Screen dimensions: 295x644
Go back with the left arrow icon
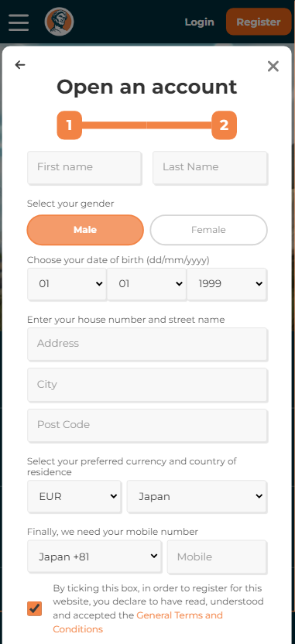19,65
